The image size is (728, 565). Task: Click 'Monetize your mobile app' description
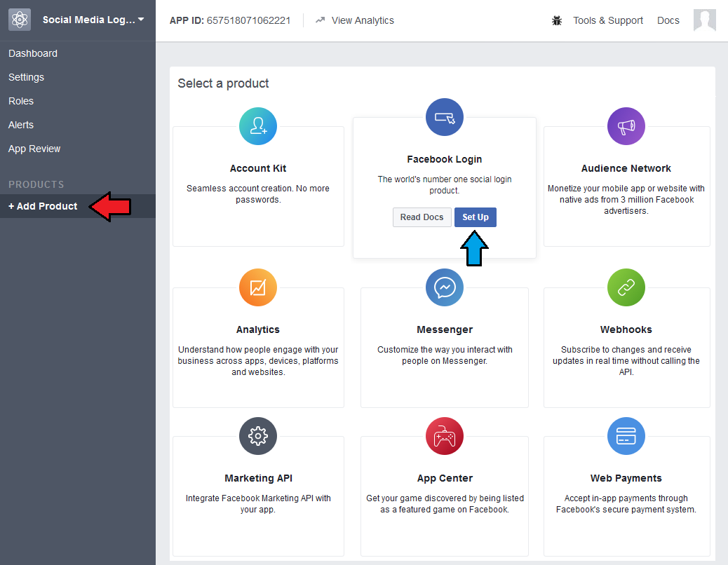626,200
